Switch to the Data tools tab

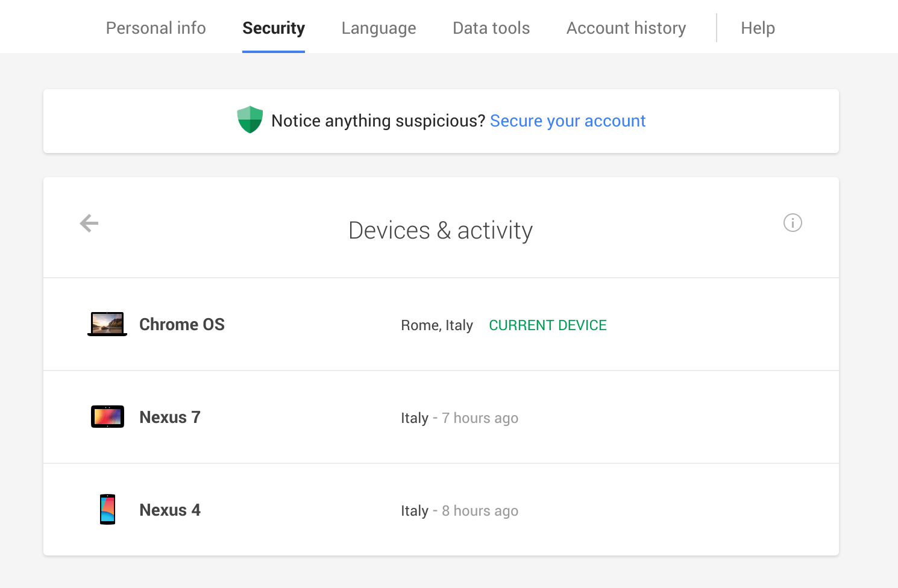(x=491, y=28)
